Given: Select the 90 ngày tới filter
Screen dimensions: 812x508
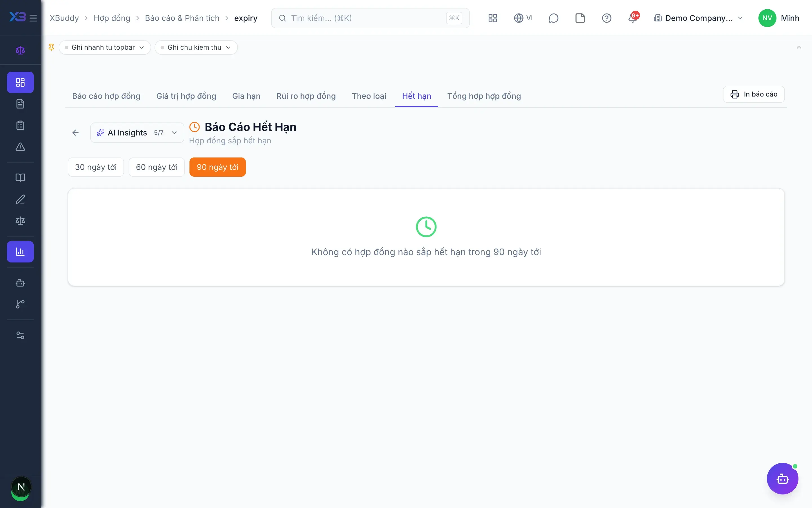Looking at the screenshot, I should point(217,167).
